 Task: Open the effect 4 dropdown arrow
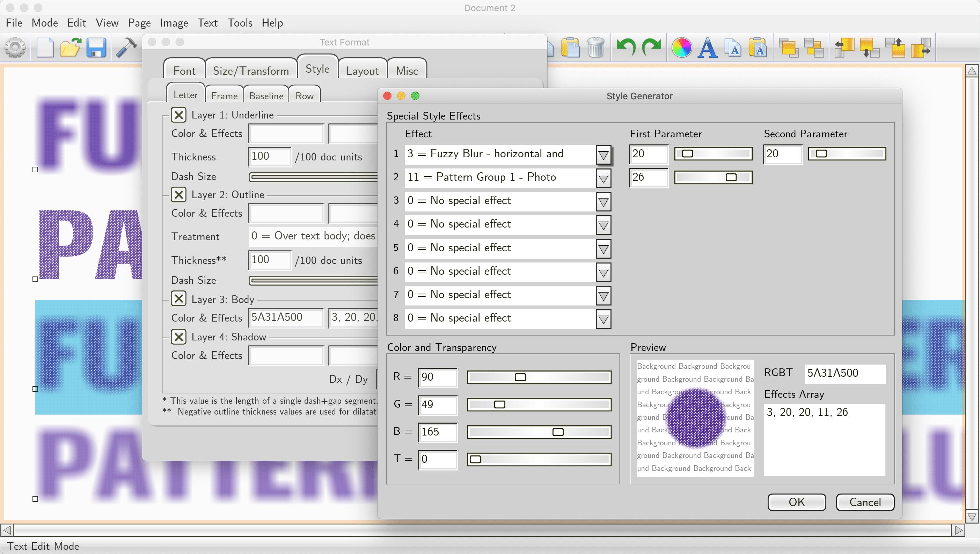click(604, 225)
